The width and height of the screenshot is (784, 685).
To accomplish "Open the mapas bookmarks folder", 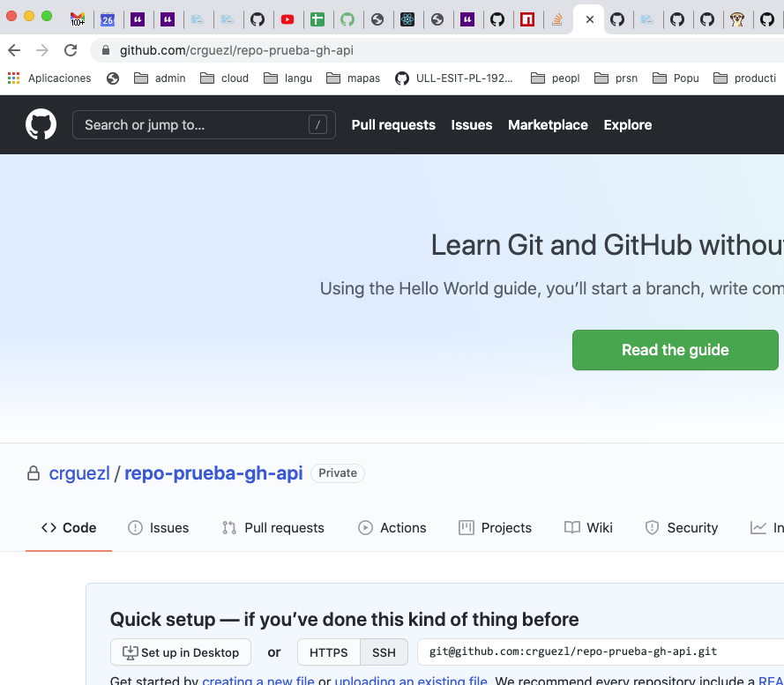I will (353, 78).
